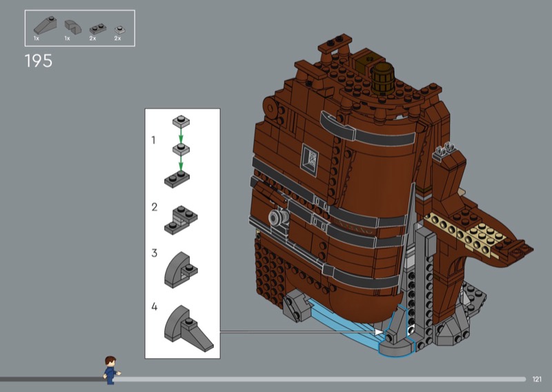This screenshot has width=552, height=392.
Task: Select the 1x2 plate in parts list
Action: 95,28
